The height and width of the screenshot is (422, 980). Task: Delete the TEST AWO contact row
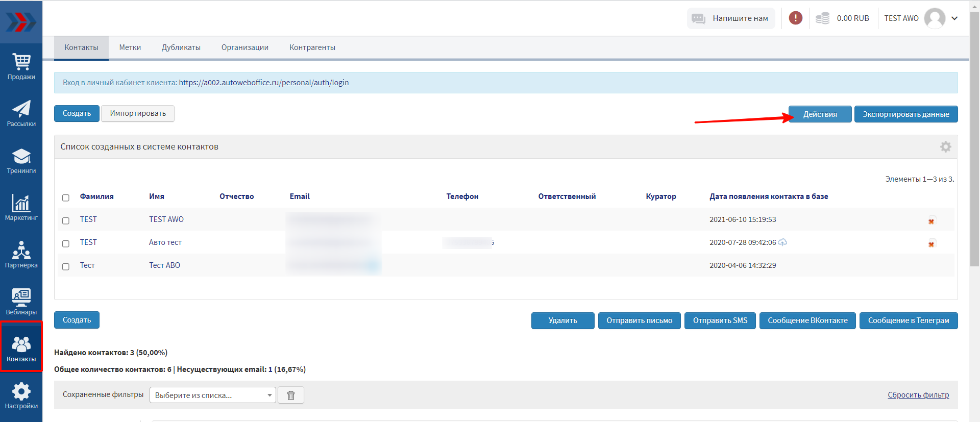click(931, 221)
